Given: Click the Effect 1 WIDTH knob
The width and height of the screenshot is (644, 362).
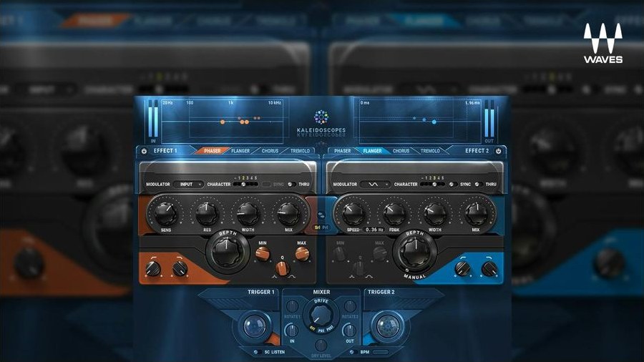Looking at the screenshot, I should (x=248, y=213).
